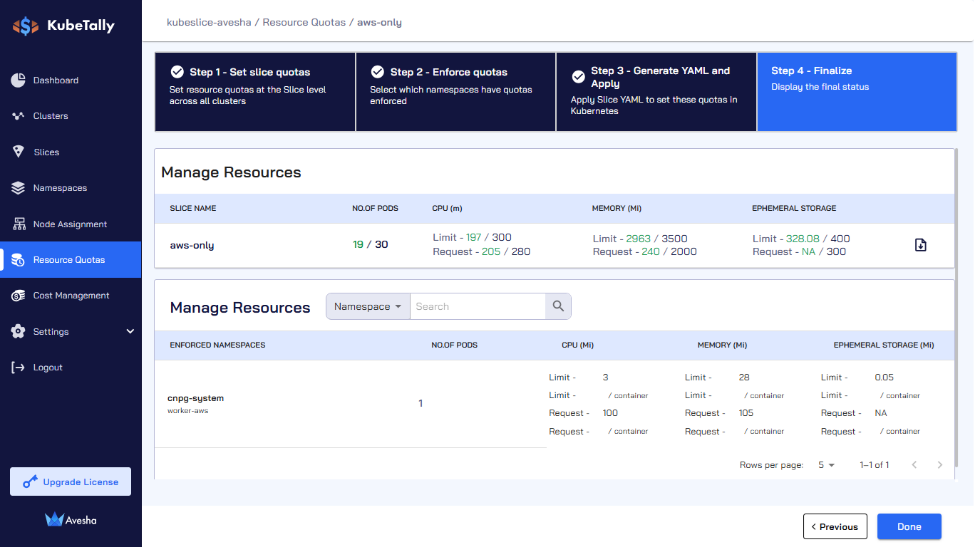Click the Clusters sidebar icon

(19, 116)
